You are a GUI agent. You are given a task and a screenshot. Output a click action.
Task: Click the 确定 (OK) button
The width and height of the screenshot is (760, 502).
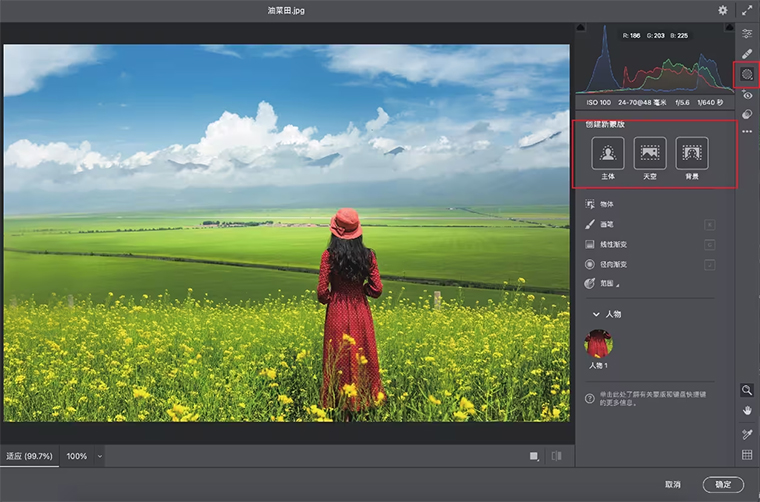723,484
